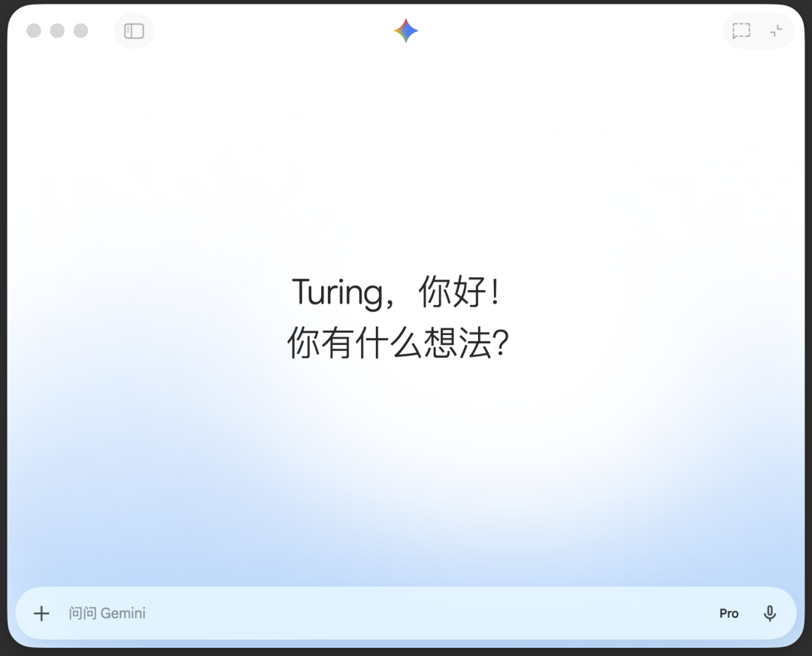Screen dimensions: 812x656
Task: Shrink window using the collapse arrows icon
Action: (x=777, y=31)
